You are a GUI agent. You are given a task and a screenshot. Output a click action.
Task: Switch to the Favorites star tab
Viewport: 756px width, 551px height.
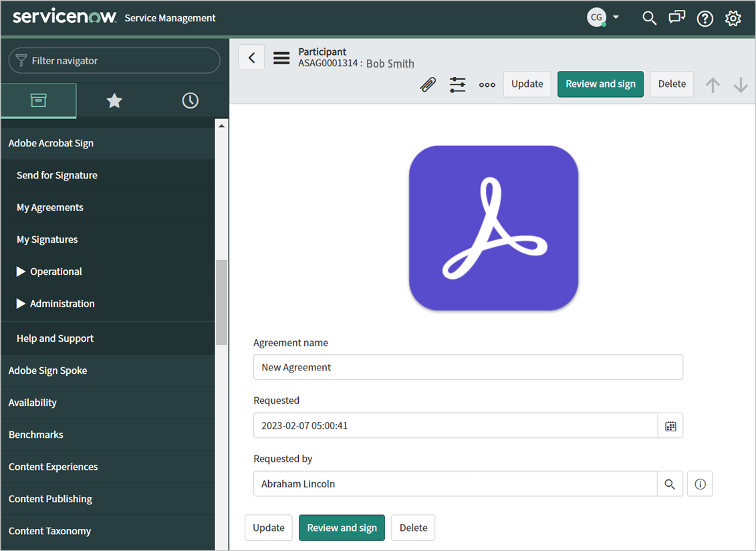click(x=114, y=100)
